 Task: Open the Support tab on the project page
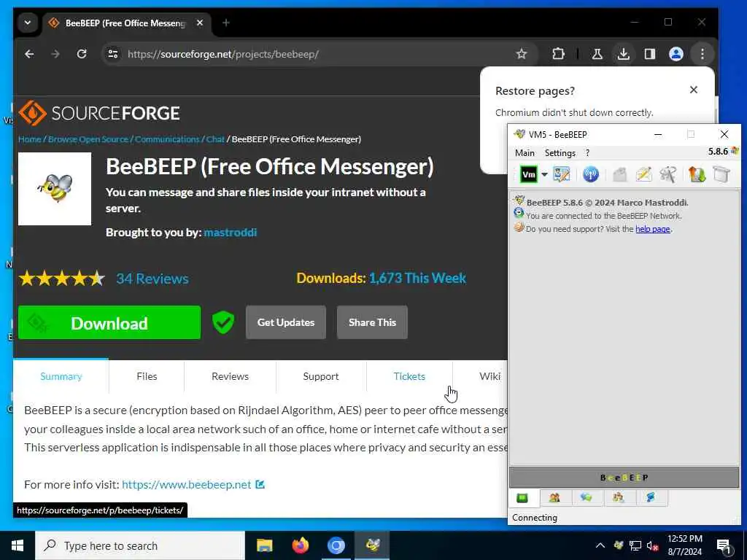click(x=321, y=376)
